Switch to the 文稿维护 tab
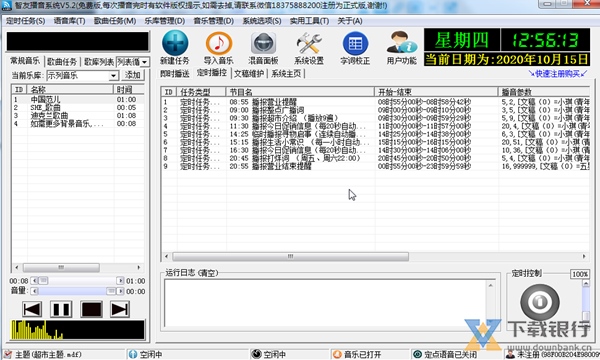The width and height of the screenshot is (600, 360). pyautogui.click(x=249, y=73)
